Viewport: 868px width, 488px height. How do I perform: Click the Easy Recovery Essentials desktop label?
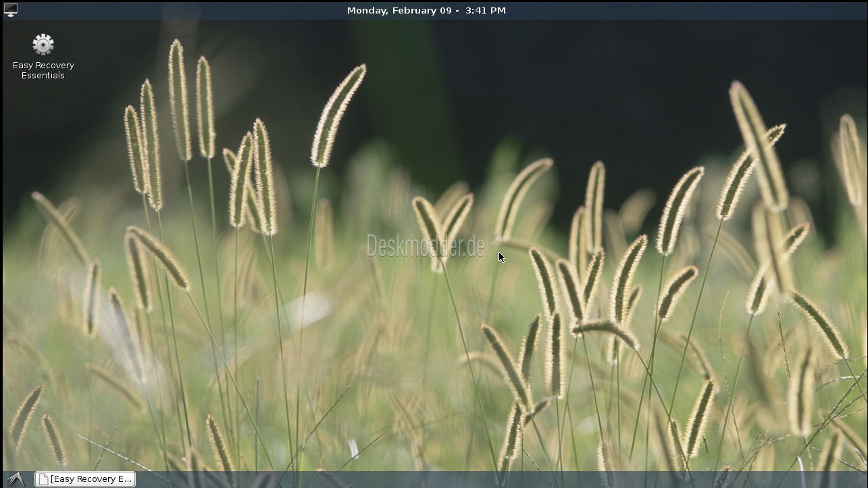pos(43,70)
